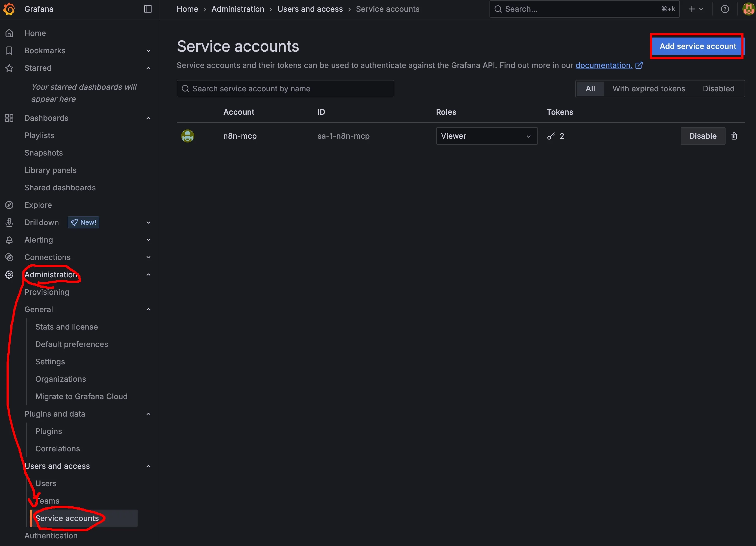The width and height of the screenshot is (756, 546).
Task: Open the help question mark icon
Action: coord(725,9)
